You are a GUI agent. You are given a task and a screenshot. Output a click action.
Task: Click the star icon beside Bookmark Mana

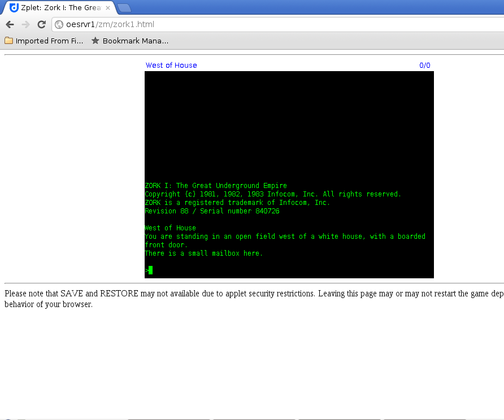[x=95, y=40]
